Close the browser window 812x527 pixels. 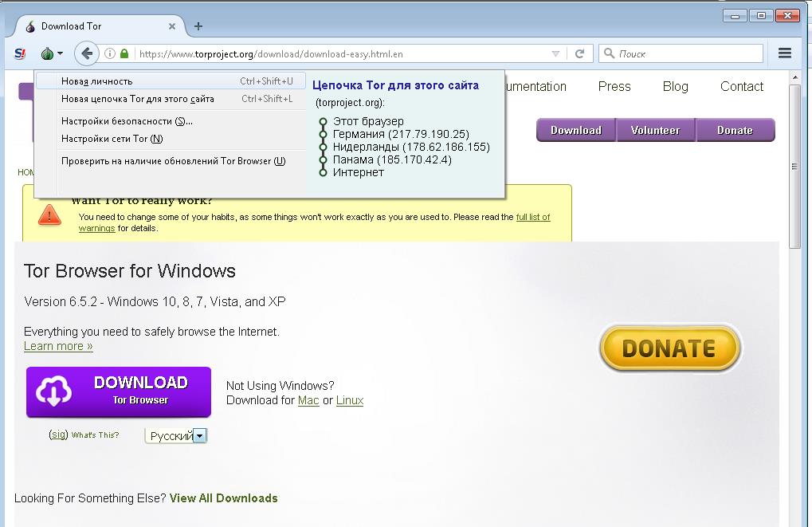pyautogui.click(x=787, y=15)
